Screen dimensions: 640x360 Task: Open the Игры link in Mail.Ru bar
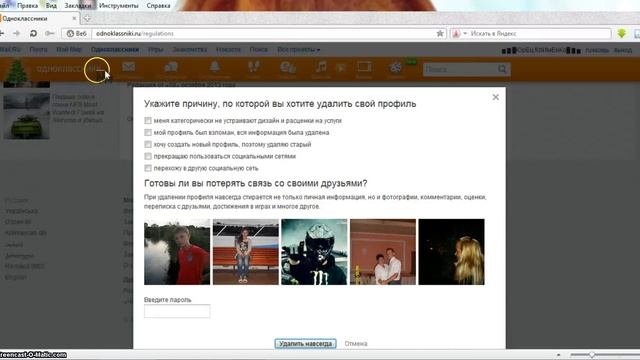156,49
